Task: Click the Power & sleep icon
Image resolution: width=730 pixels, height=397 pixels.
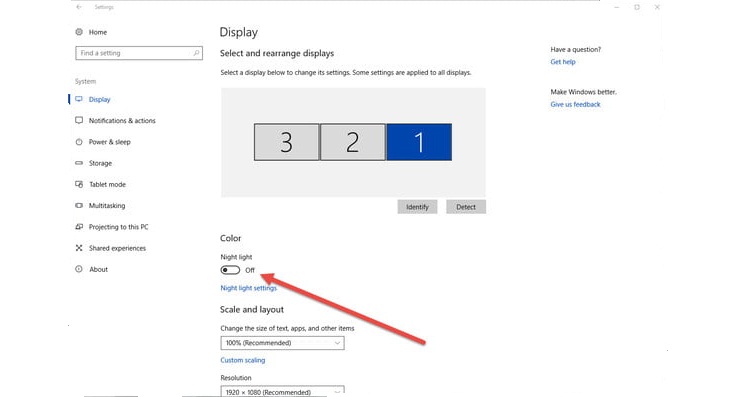Action: [79, 142]
